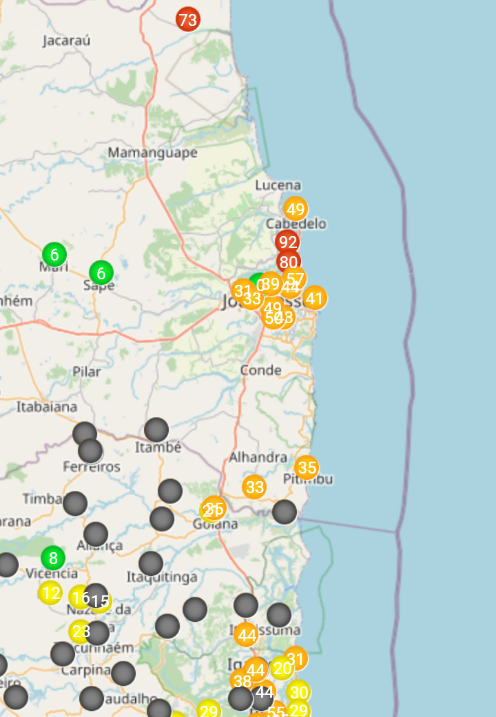The width and height of the screenshot is (496, 717).
Task: Click the red 73 marker at top
Action: coord(188,20)
